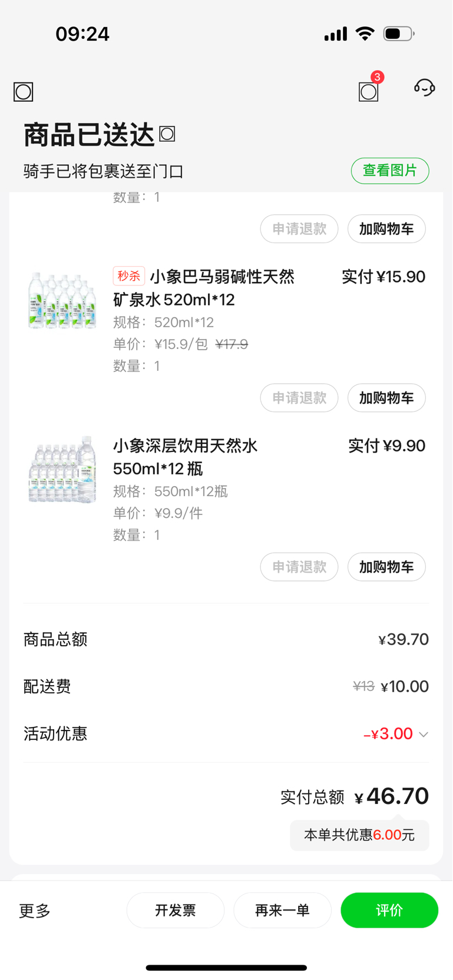
Task: Choose 再来一单 to reorder
Action: (282, 911)
